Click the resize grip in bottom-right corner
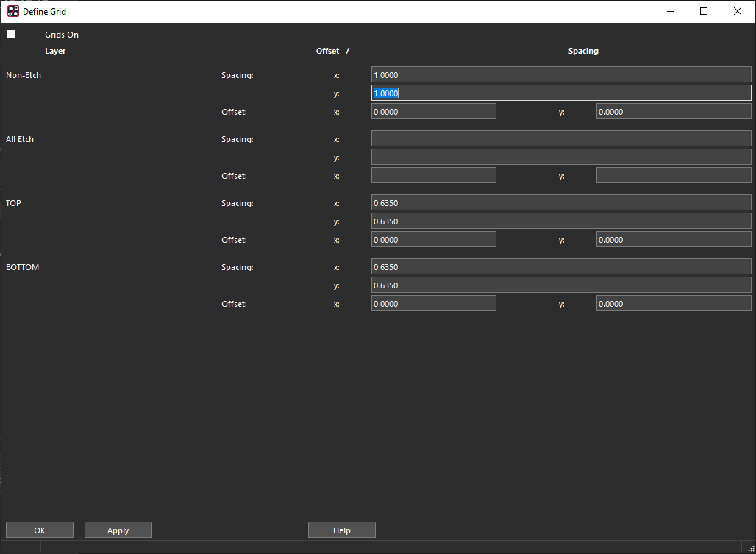This screenshot has height=554, width=756. 752,550
